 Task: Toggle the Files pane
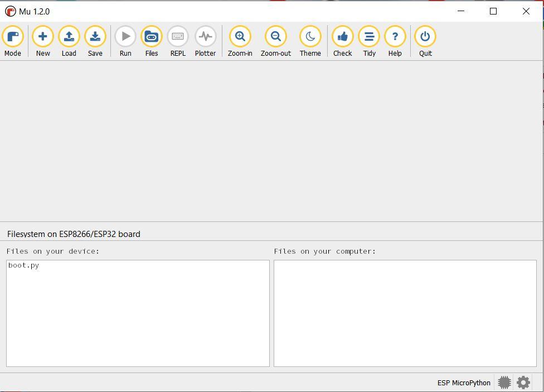click(x=152, y=41)
